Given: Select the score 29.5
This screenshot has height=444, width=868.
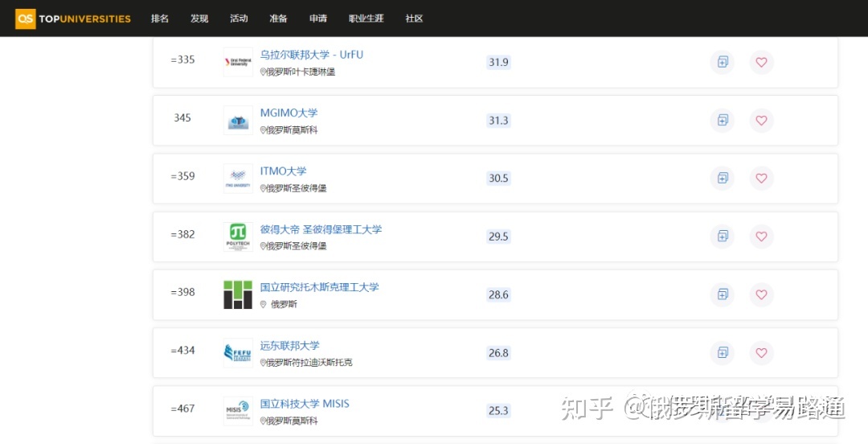Looking at the screenshot, I should (498, 236).
